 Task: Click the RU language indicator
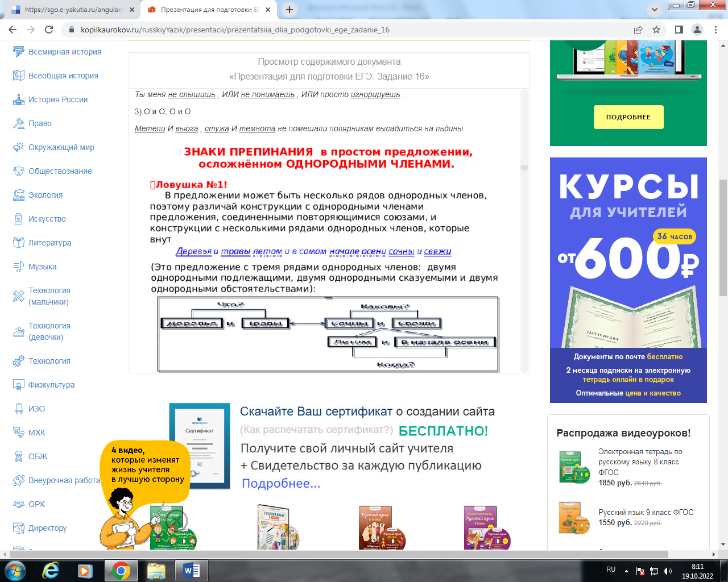click(611, 569)
